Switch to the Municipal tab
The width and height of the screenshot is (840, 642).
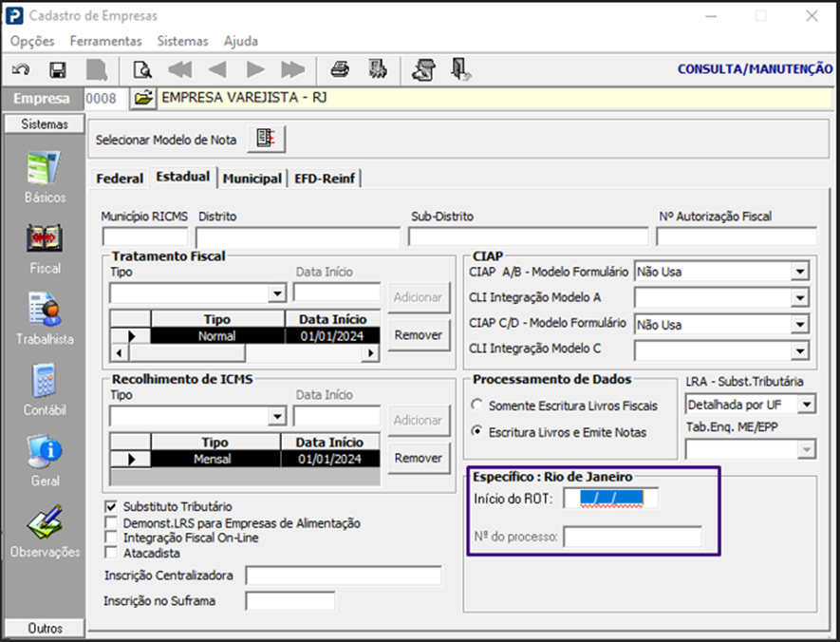[x=252, y=179]
